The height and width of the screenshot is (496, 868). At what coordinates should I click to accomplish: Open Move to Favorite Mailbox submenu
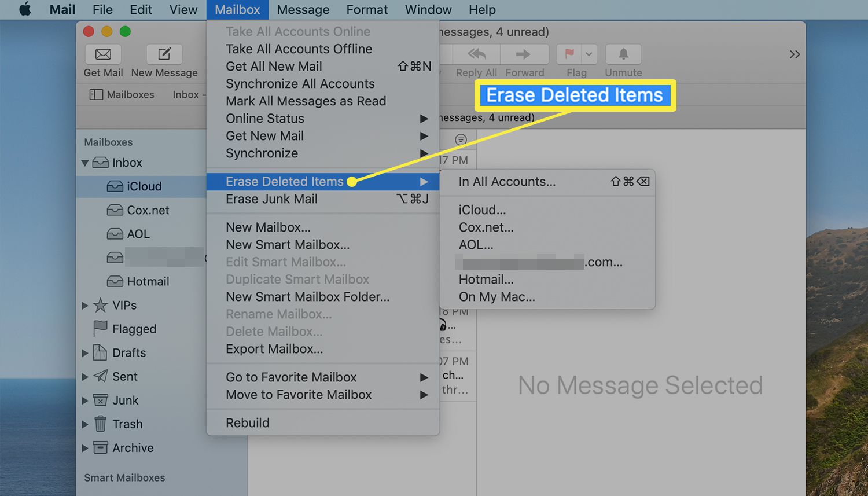point(323,395)
